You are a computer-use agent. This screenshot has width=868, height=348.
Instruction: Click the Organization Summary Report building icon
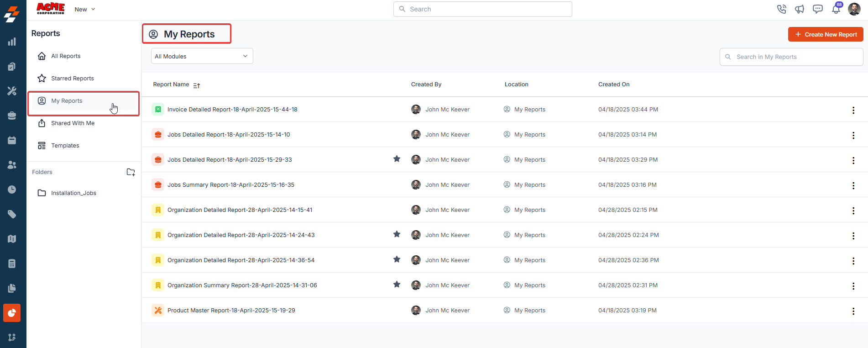(158, 285)
